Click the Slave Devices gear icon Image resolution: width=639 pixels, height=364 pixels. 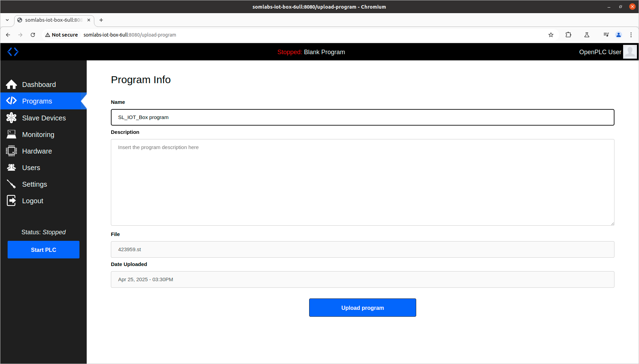(11, 118)
